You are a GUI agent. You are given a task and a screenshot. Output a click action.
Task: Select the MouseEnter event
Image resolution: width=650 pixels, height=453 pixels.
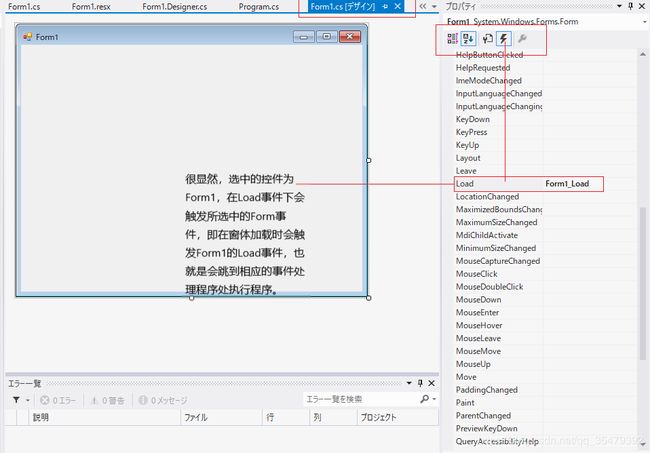tap(477, 312)
